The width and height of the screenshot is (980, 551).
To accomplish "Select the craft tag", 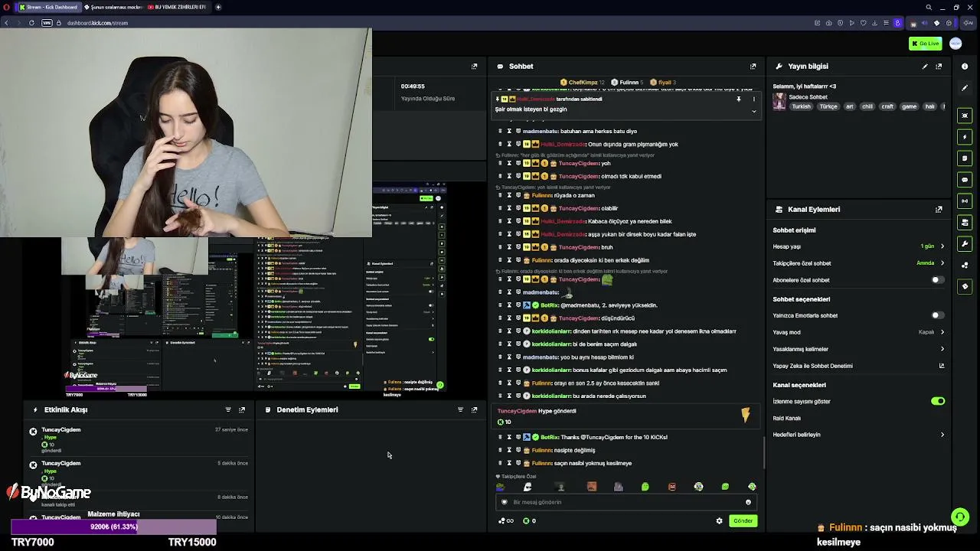I will pyautogui.click(x=887, y=107).
